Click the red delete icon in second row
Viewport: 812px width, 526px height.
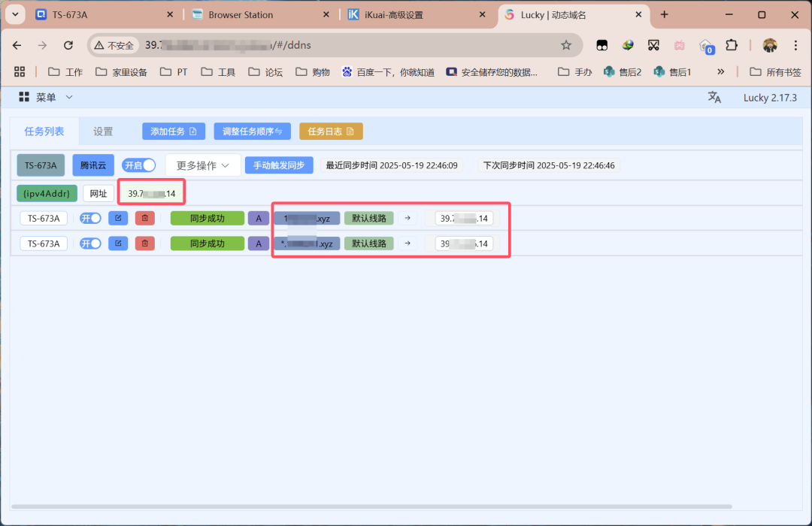(x=145, y=243)
